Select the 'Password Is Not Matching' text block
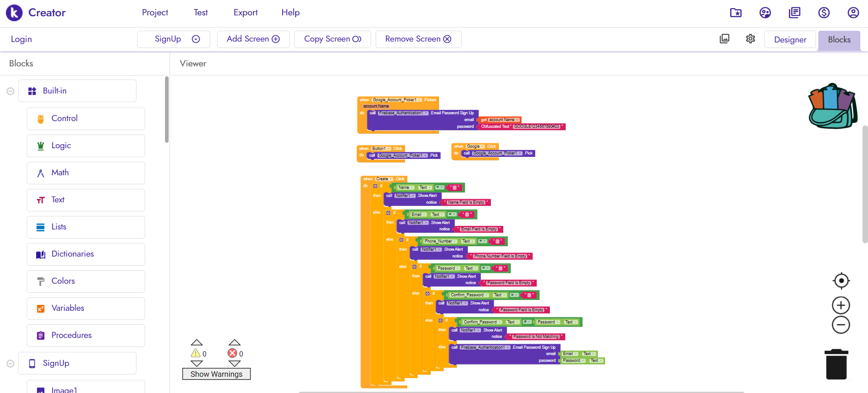The width and height of the screenshot is (868, 393). pyautogui.click(x=536, y=337)
